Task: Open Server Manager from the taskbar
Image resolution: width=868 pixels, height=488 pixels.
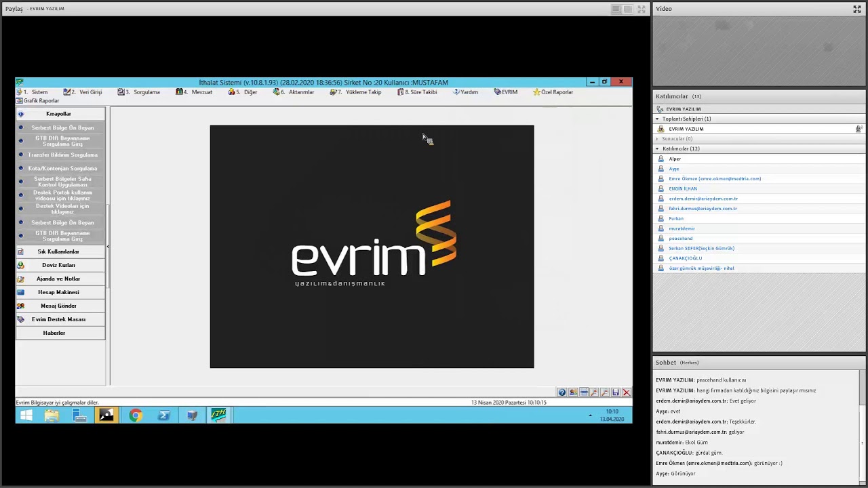Action: (79, 415)
